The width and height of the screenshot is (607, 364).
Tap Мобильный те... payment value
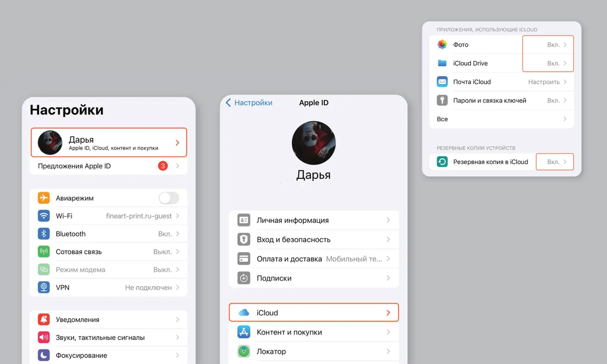(354, 259)
